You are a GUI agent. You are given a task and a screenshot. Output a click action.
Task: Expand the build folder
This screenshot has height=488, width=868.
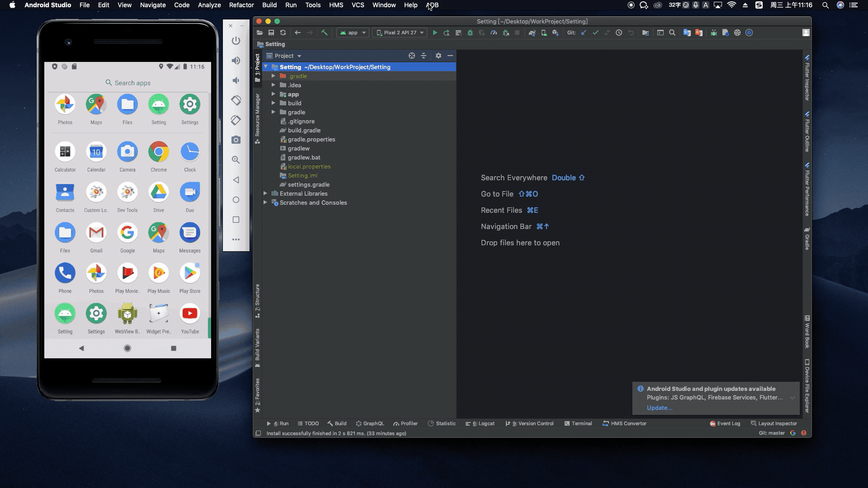[x=274, y=103]
